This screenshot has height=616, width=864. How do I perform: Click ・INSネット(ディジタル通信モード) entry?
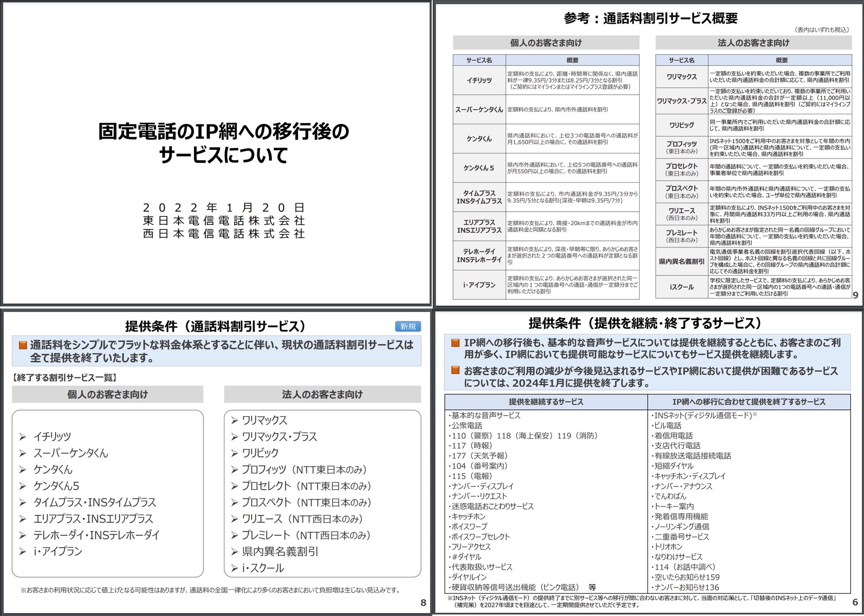click(704, 415)
